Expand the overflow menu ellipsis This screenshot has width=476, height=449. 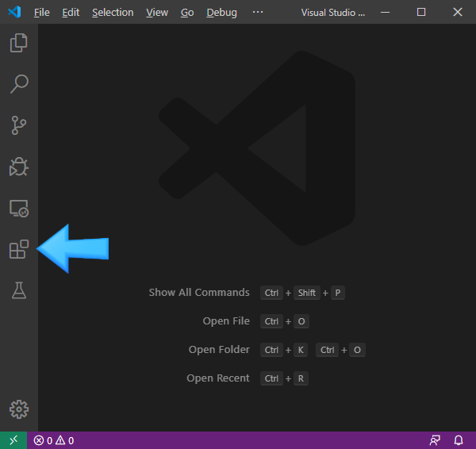click(258, 12)
